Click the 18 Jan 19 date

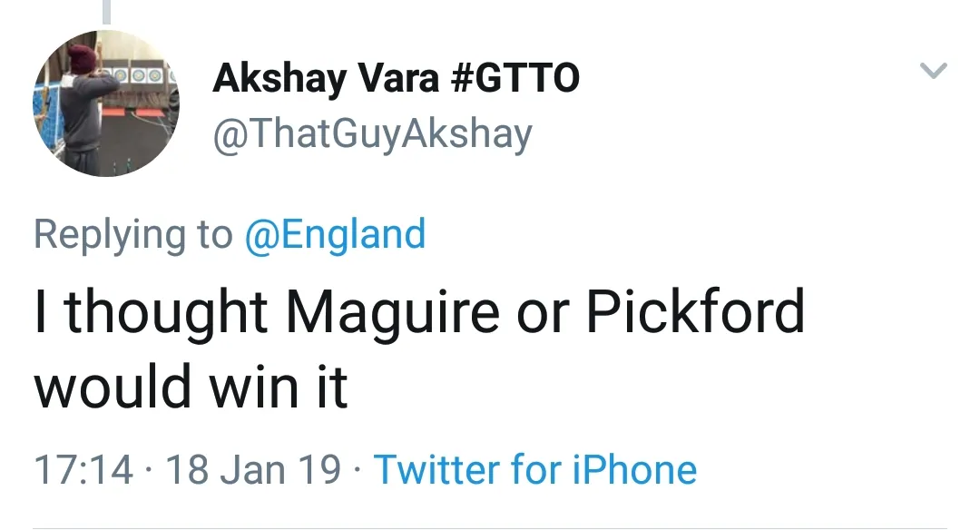tap(253, 469)
